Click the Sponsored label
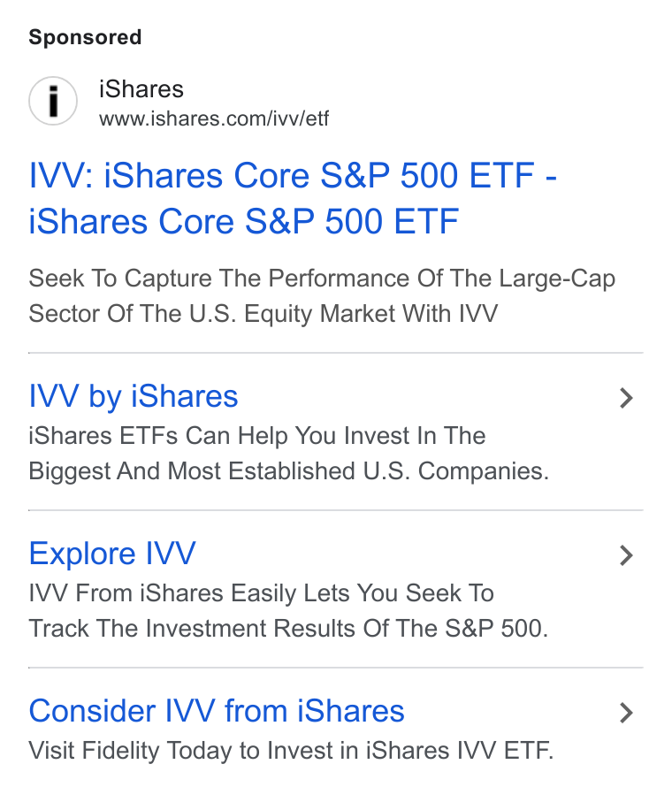 [85, 37]
